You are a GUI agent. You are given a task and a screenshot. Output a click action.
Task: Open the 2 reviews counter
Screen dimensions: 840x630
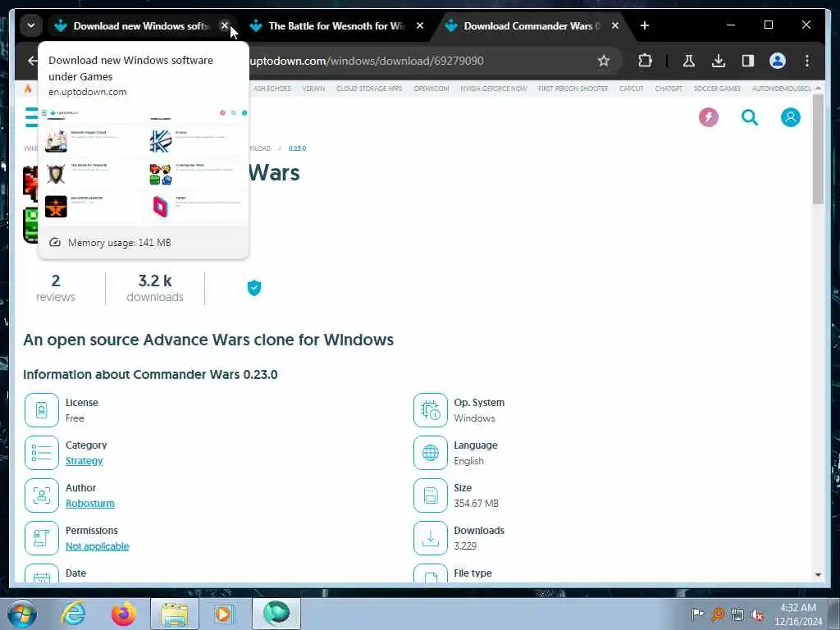(x=56, y=288)
